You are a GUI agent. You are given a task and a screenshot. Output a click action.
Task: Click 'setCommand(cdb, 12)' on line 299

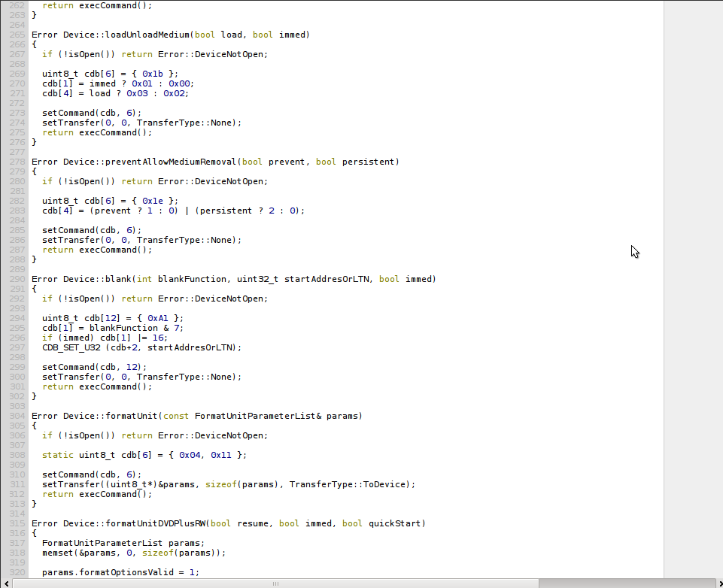[x=92, y=367]
